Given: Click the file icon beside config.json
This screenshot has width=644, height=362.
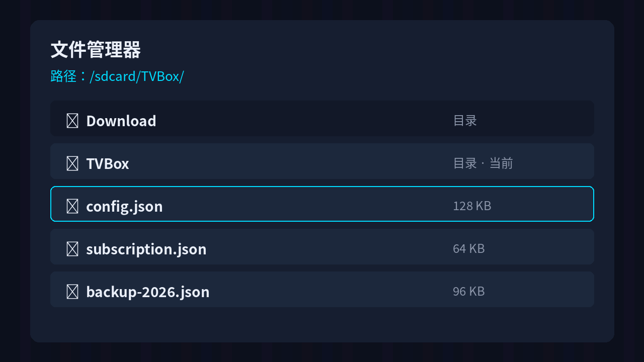Looking at the screenshot, I should coord(72,206).
